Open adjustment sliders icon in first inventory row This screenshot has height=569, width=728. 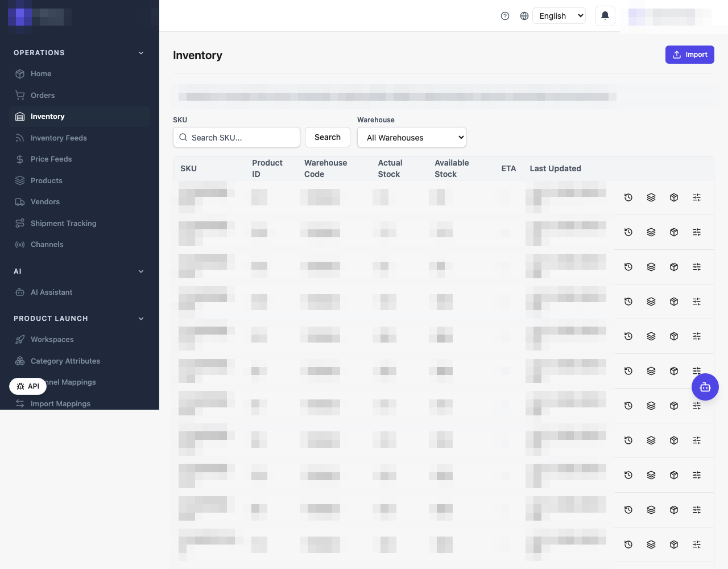point(697,197)
